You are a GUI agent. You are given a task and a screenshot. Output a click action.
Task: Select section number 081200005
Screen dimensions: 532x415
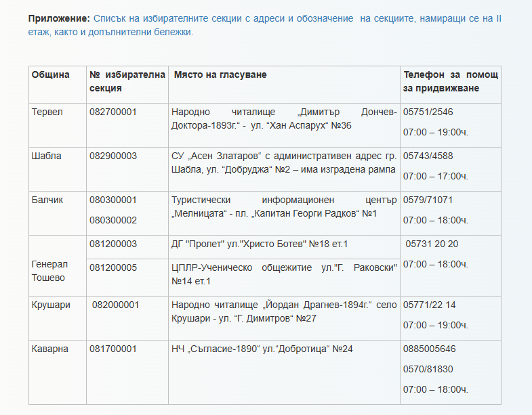tap(113, 268)
